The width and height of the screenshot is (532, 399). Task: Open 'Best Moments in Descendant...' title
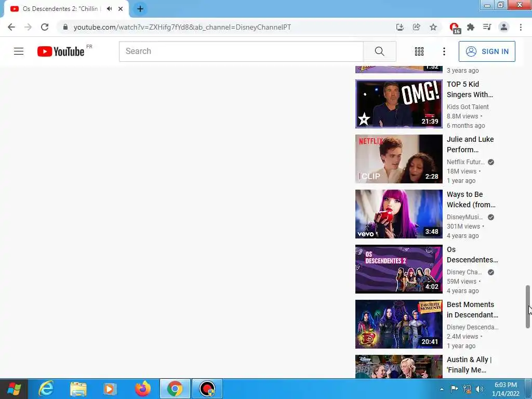click(x=472, y=310)
